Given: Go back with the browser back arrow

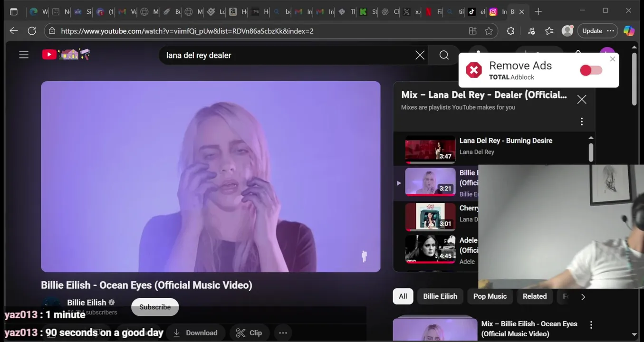Looking at the screenshot, I should (x=14, y=31).
